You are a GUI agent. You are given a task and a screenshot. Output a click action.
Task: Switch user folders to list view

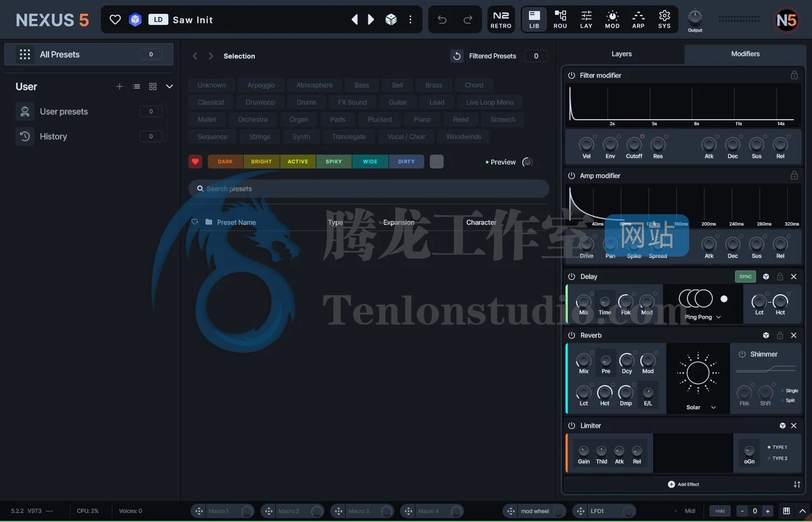(x=136, y=86)
